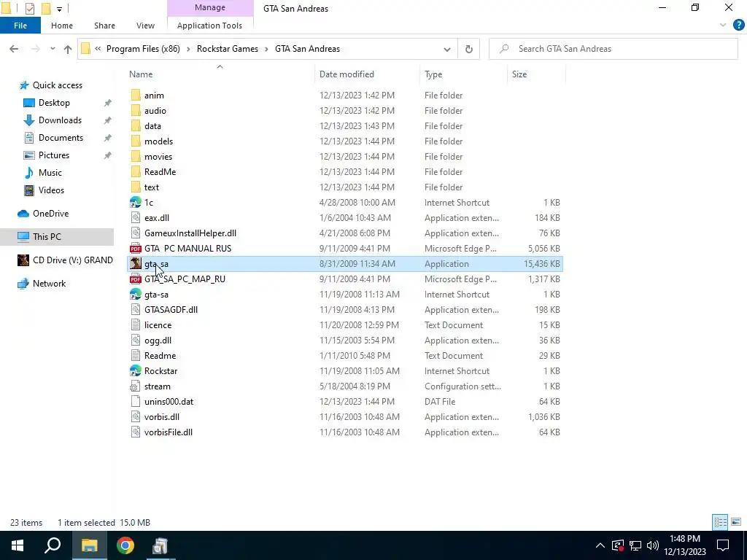The width and height of the screenshot is (747, 560).
Task: Sort by Type column header
Action: point(433,74)
